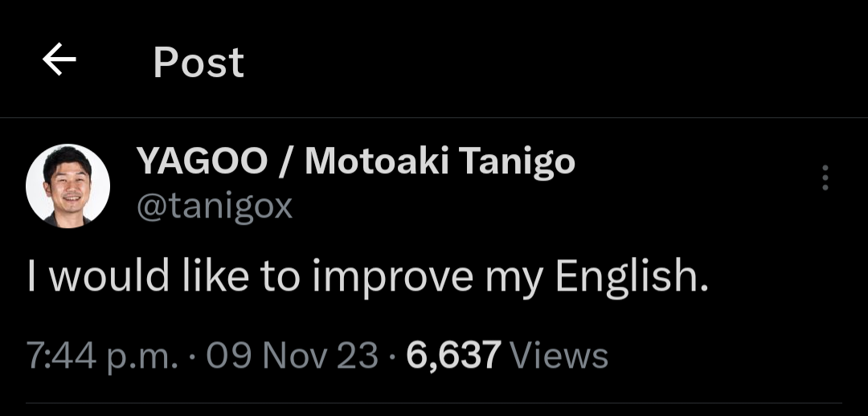Viewport: 868px width, 416px height.
Task: Click the word English in the post
Action: (633, 276)
